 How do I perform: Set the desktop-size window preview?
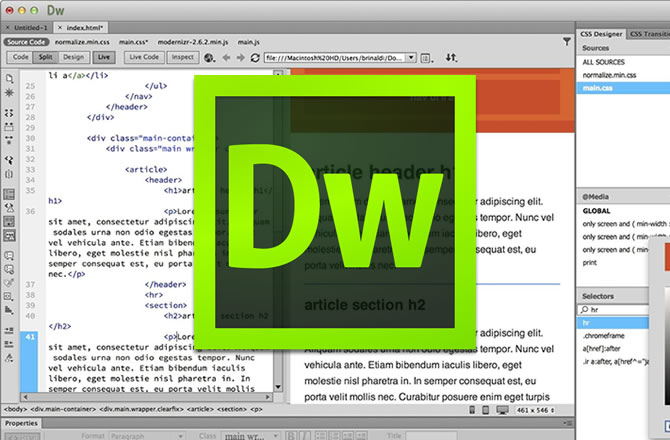(x=502, y=410)
